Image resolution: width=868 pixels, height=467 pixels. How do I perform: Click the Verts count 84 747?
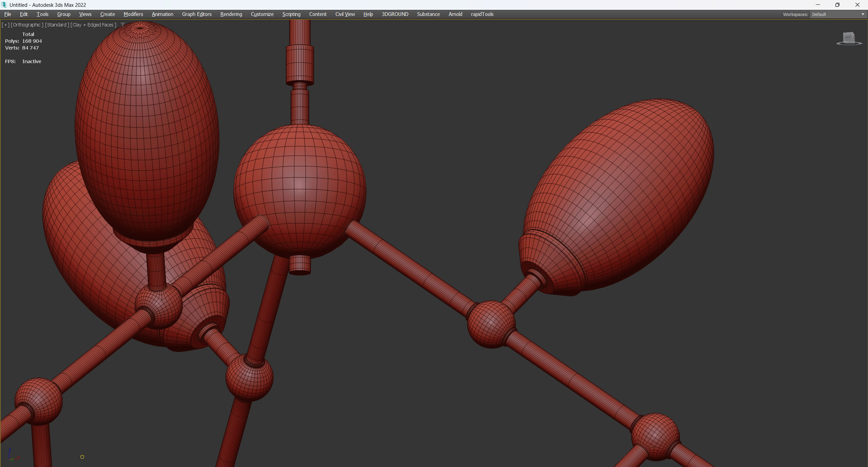tap(22, 48)
